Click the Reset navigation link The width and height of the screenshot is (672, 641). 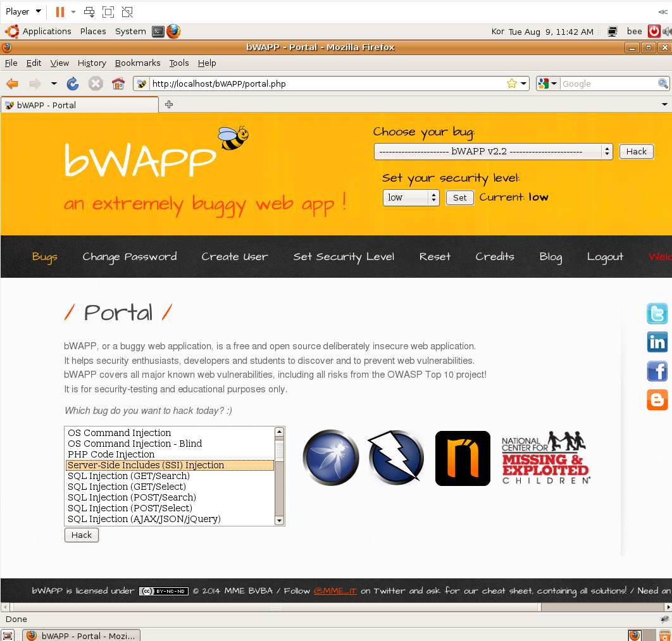(x=435, y=257)
